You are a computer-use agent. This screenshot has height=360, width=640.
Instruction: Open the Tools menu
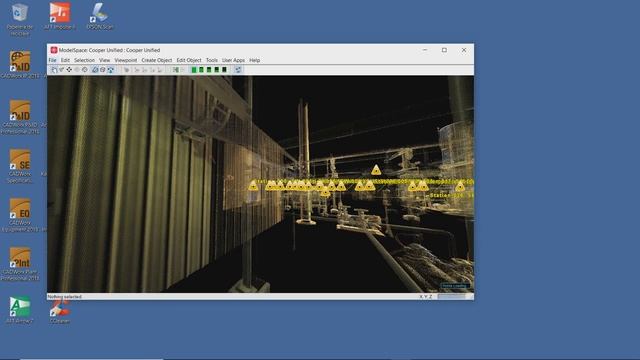[x=211, y=60]
